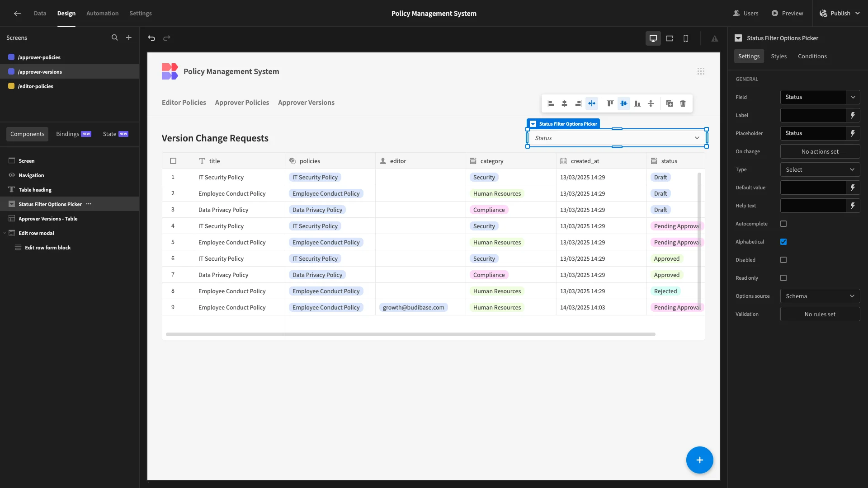Switch to desktop preview mode
868x488 pixels.
pos(653,38)
